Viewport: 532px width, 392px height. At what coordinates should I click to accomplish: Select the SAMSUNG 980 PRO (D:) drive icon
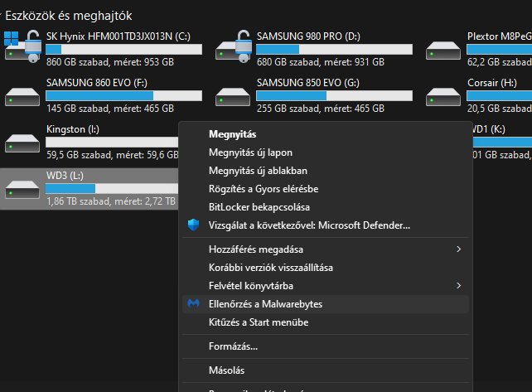[234, 46]
